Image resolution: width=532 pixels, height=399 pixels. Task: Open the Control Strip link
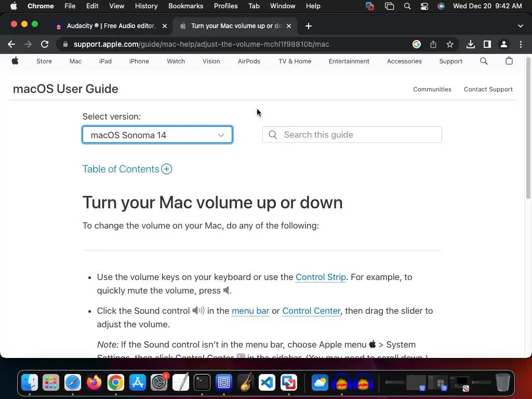click(321, 277)
